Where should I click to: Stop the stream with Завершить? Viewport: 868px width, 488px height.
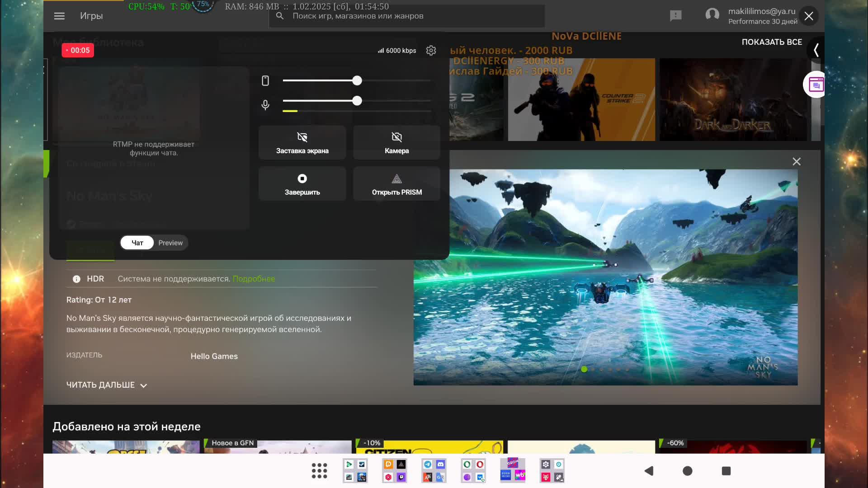pyautogui.click(x=302, y=184)
